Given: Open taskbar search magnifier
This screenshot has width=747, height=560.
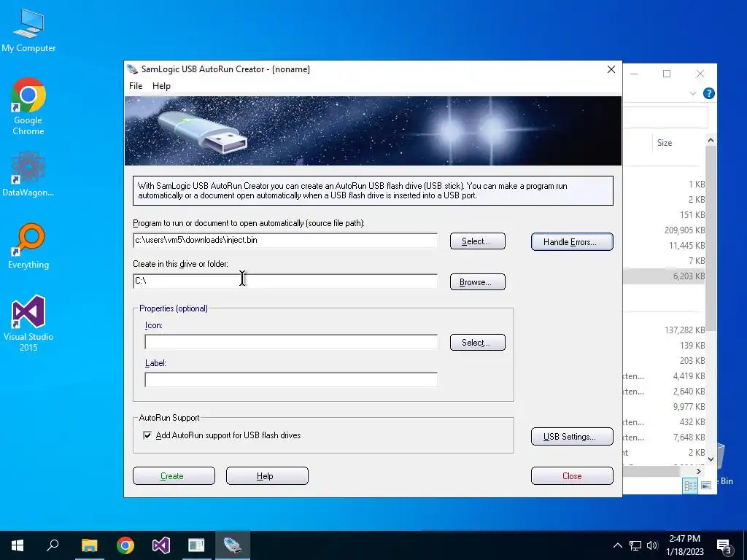Looking at the screenshot, I should (53, 545).
